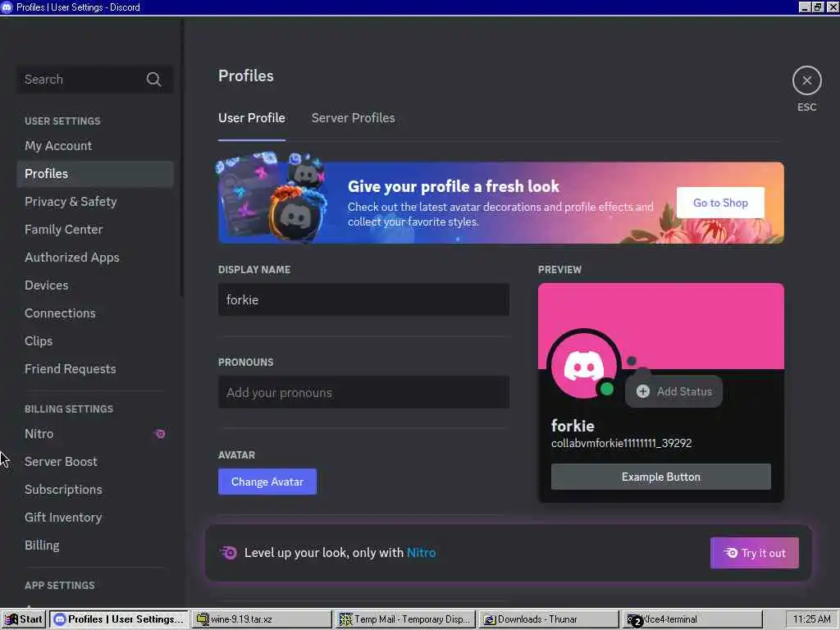Click the Go to Shop button
This screenshot has height=630, width=840.
tap(720, 203)
